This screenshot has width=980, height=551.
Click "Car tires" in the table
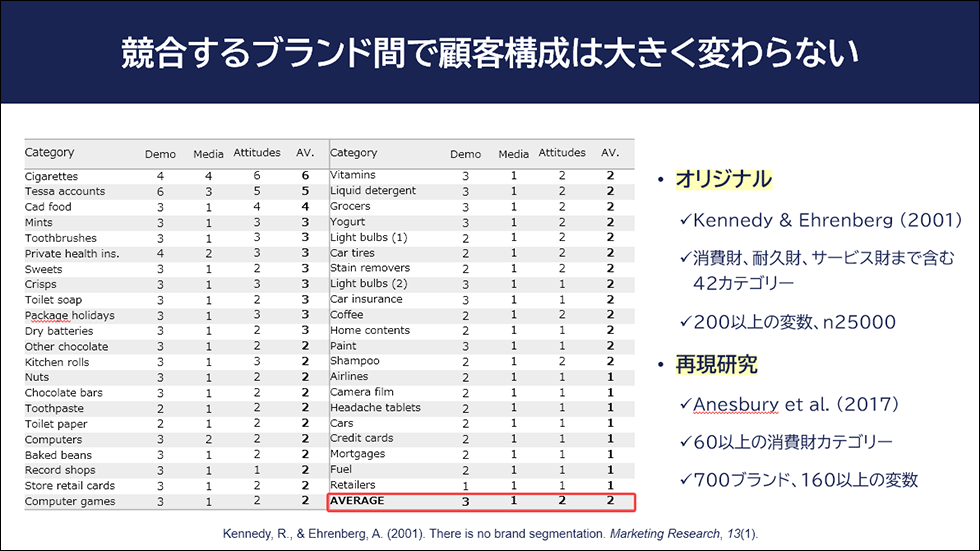pos(352,253)
